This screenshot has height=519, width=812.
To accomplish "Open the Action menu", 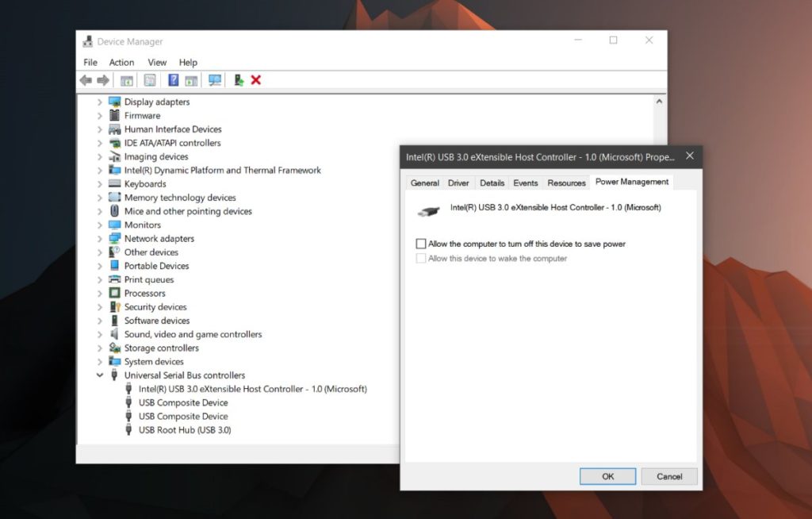I will click(121, 62).
